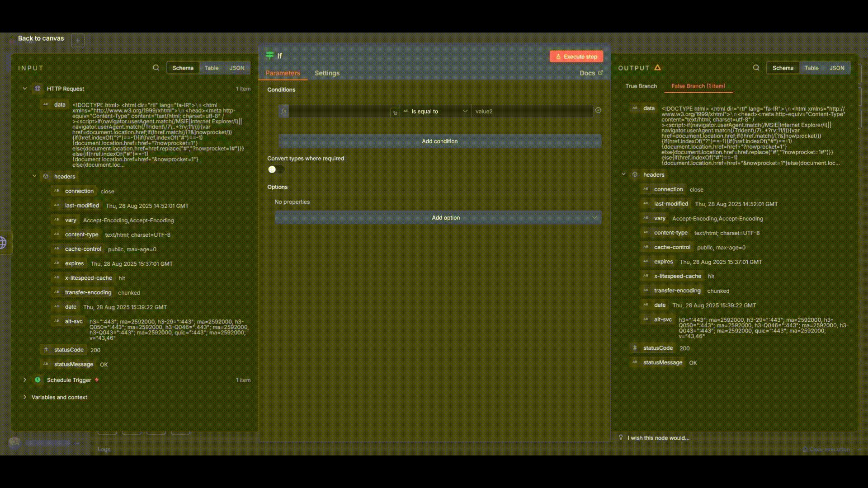Screen dimensions: 868x488
Task: Click the output panel search icon
Action: coord(756,68)
